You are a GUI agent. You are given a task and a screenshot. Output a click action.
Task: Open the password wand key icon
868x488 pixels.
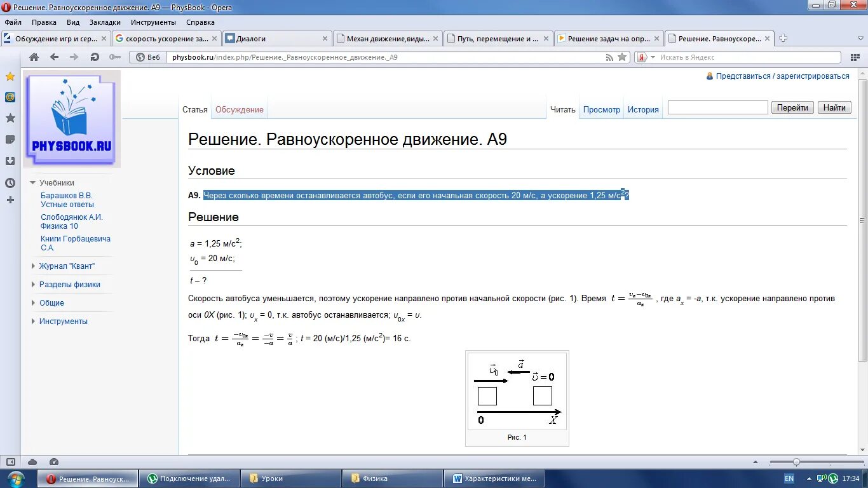115,57
